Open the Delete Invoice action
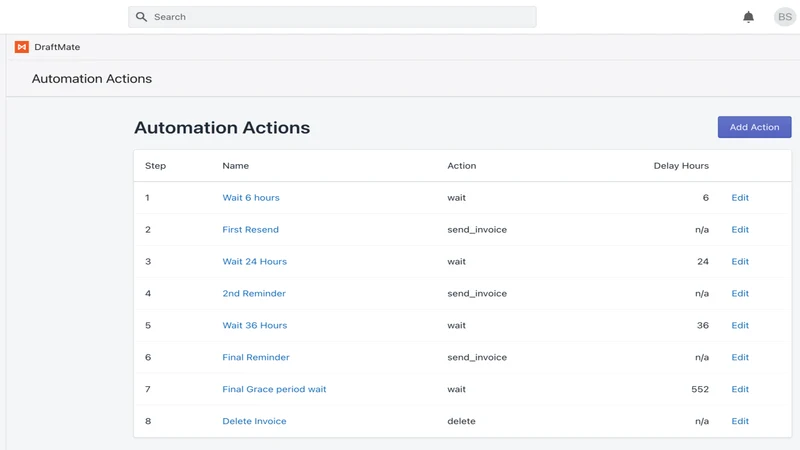This screenshot has width=800, height=450. click(x=255, y=421)
